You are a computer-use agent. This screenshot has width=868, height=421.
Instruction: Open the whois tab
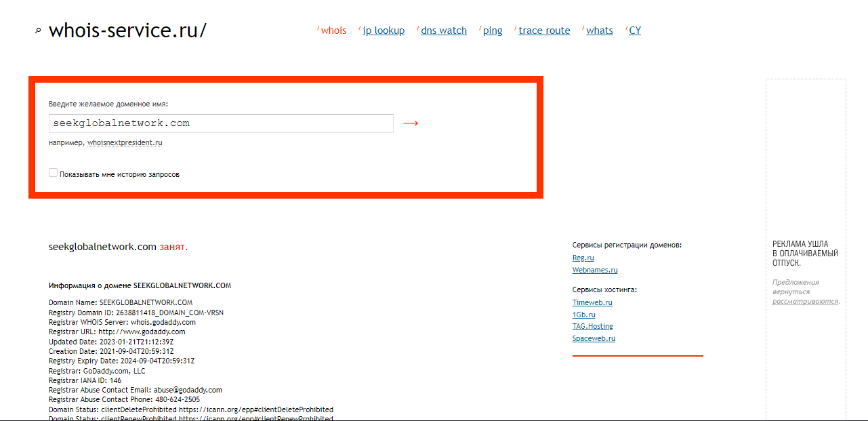point(333,31)
